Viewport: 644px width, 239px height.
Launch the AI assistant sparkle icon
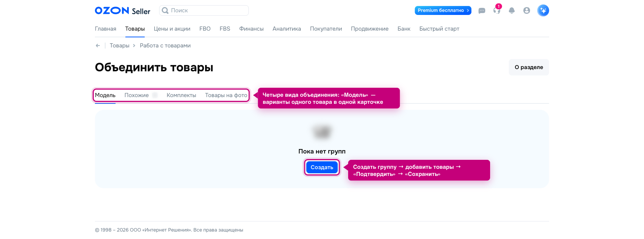pyautogui.click(x=543, y=10)
